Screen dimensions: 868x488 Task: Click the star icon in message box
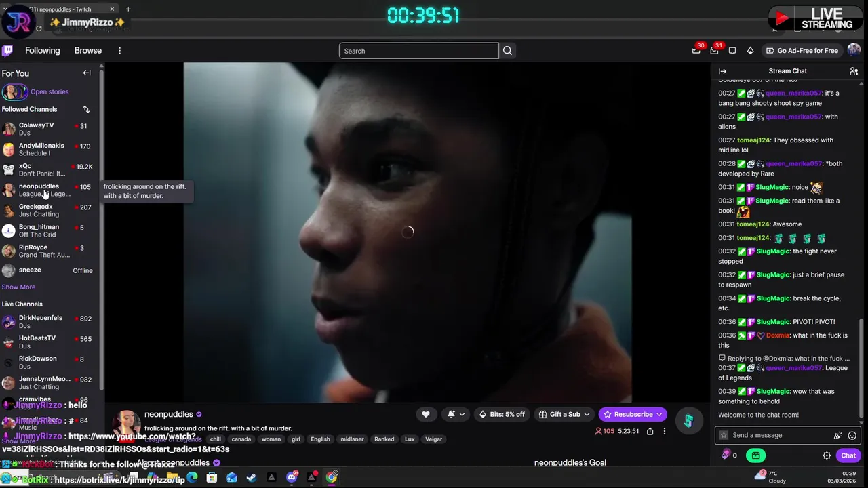[724, 436]
